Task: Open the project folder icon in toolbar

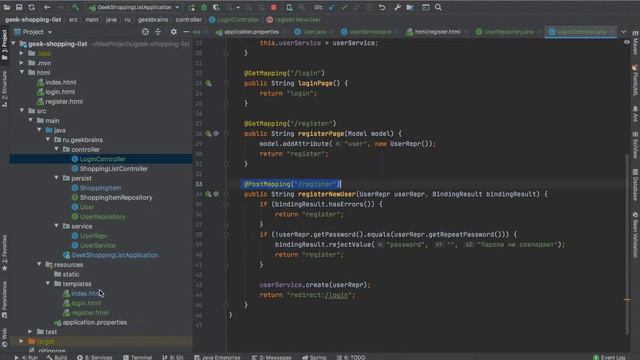Action: [x=7, y=7]
